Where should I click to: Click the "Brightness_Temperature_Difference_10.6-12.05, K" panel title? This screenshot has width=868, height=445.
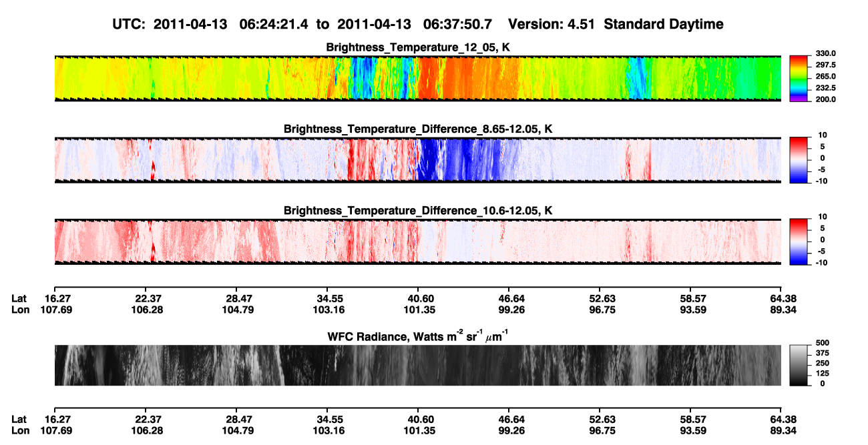(418, 211)
